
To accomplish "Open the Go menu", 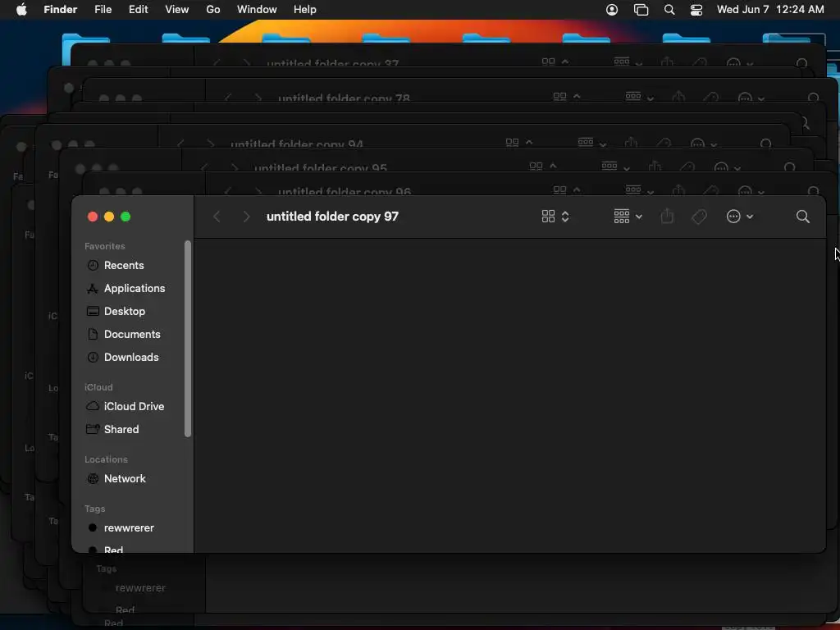I will coord(213,9).
